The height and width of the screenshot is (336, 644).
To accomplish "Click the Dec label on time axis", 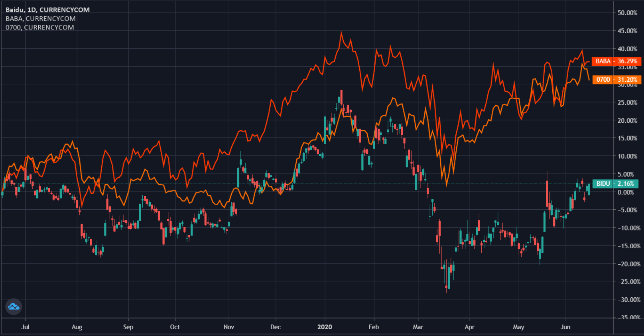I will pos(275,327).
